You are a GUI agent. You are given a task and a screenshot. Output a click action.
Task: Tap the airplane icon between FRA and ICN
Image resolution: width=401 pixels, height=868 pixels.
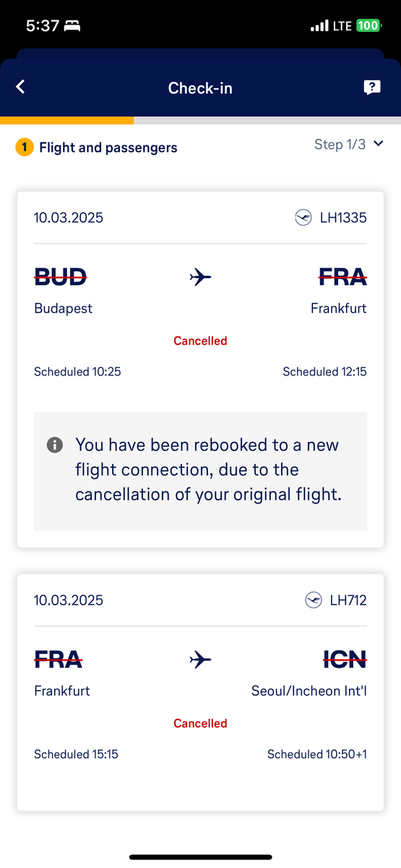pos(200,659)
